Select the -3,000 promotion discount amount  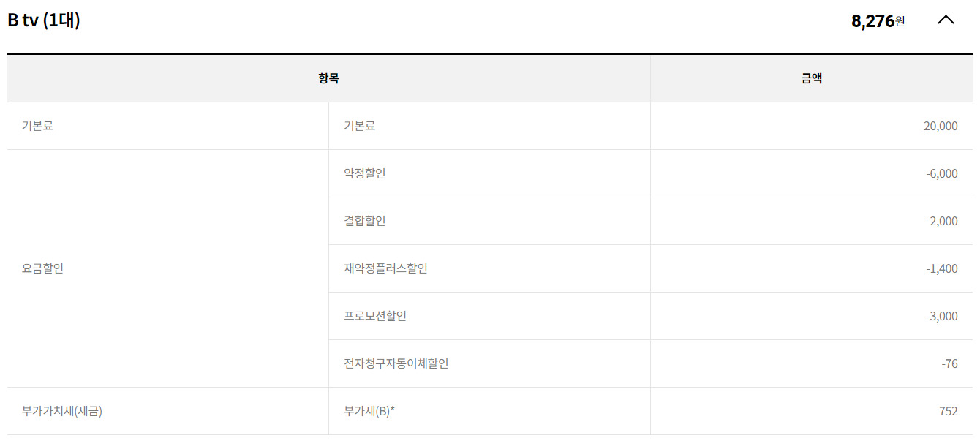(941, 316)
